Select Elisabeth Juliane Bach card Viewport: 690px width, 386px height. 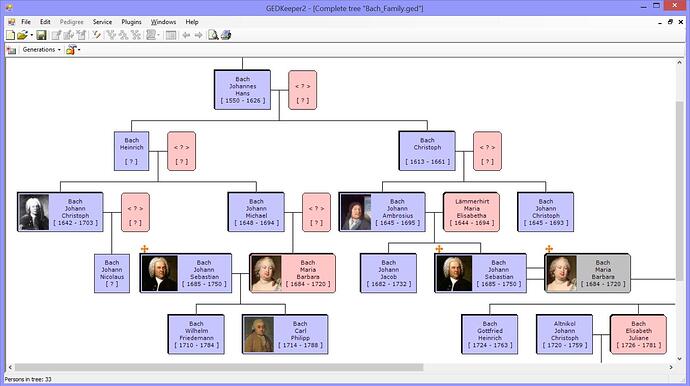click(x=639, y=335)
